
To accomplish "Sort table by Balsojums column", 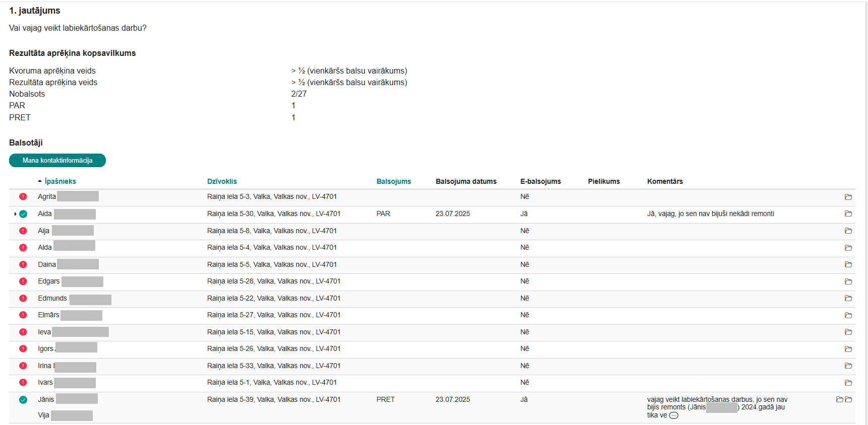I will click(394, 181).
